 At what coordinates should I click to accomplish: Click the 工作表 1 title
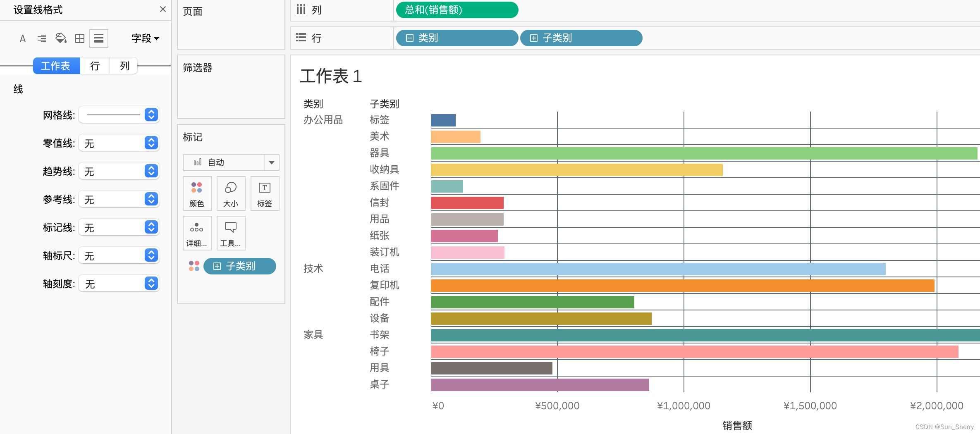pos(331,76)
